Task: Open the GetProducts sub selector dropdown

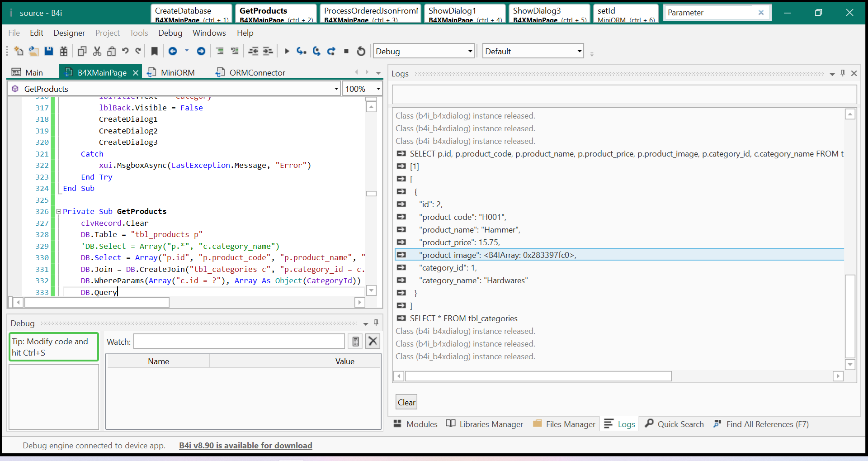Action: pyautogui.click(x=336, y=89)
